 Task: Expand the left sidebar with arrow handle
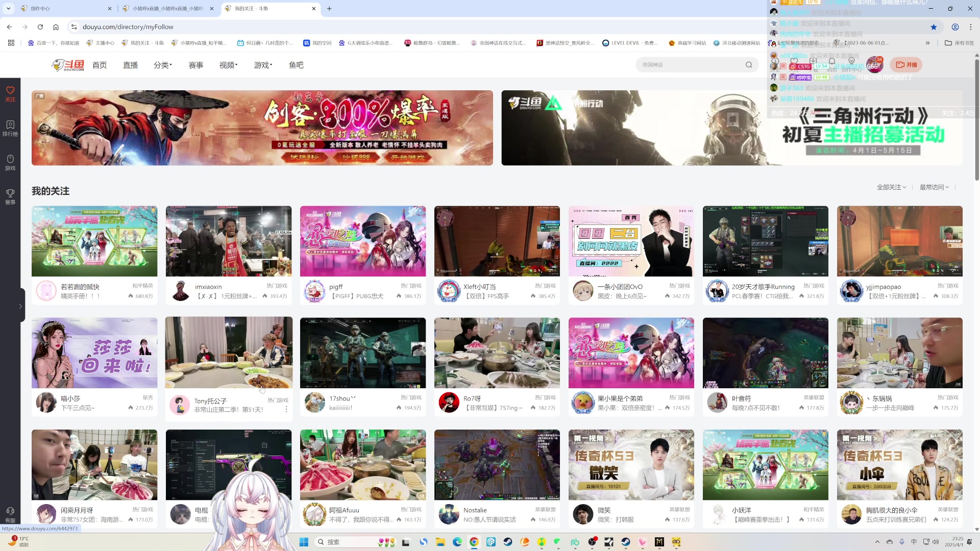pos(20,306)
